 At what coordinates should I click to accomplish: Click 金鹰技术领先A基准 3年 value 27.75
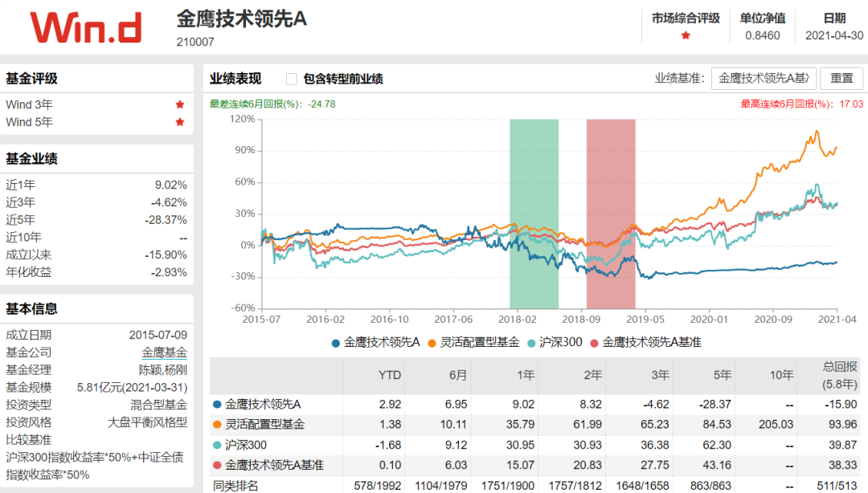click(x=655, y=466)
